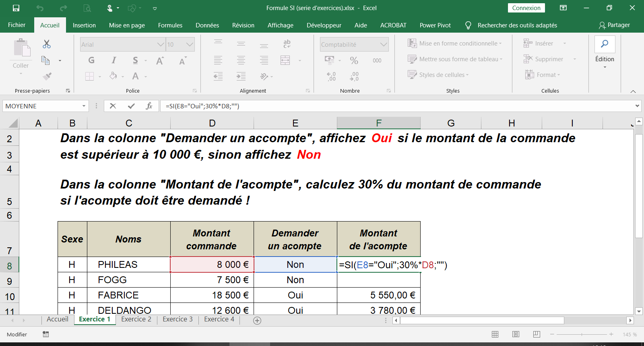Viewport: 644px width, 346px height.
Task: Click the percent style icon
Action: tap(354, 60)
